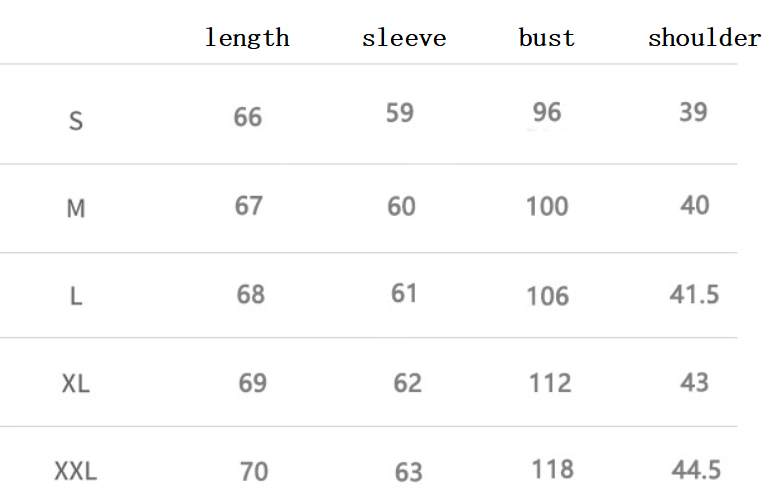Click the bust column header
Viewport: 770px width, 502px height.
tap(546, 39)
